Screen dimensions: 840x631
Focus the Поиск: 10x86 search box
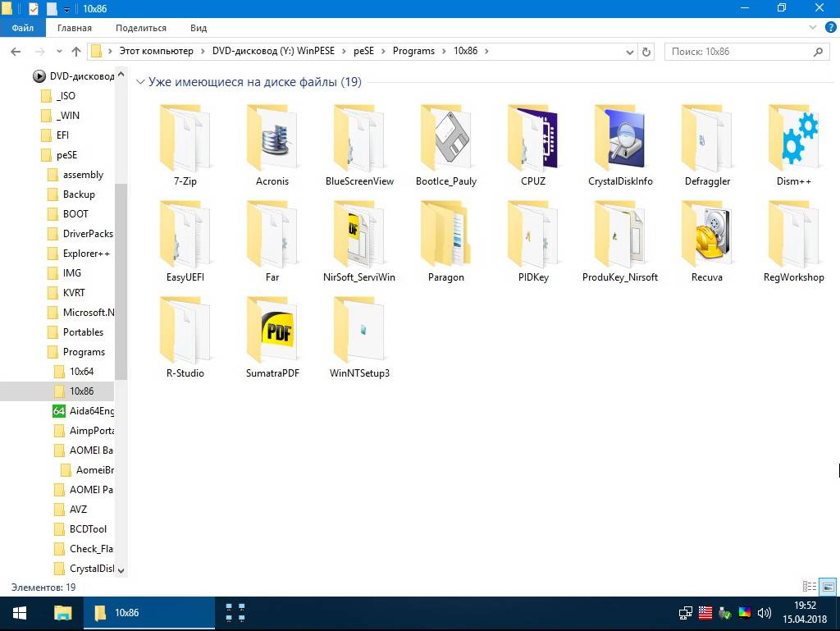point(746,52)
